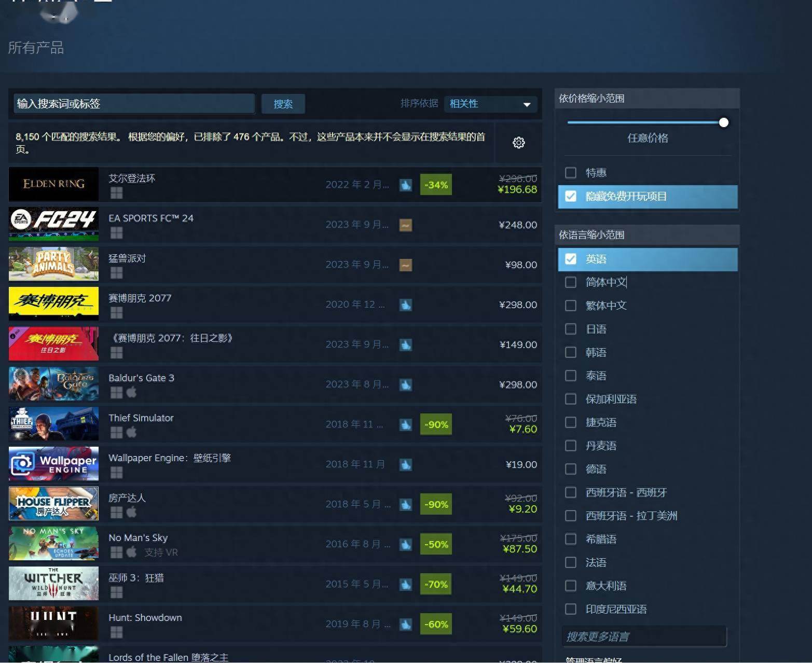Open the 艾尔登法环 game title
The height and width of the screenshot is (663, 812).
click(x=132, y=178)
